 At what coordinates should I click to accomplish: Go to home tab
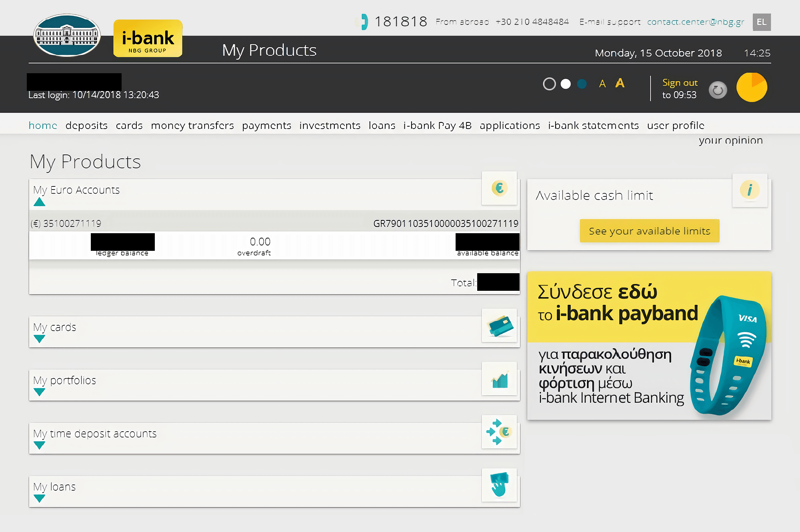(x=43, y=126)
